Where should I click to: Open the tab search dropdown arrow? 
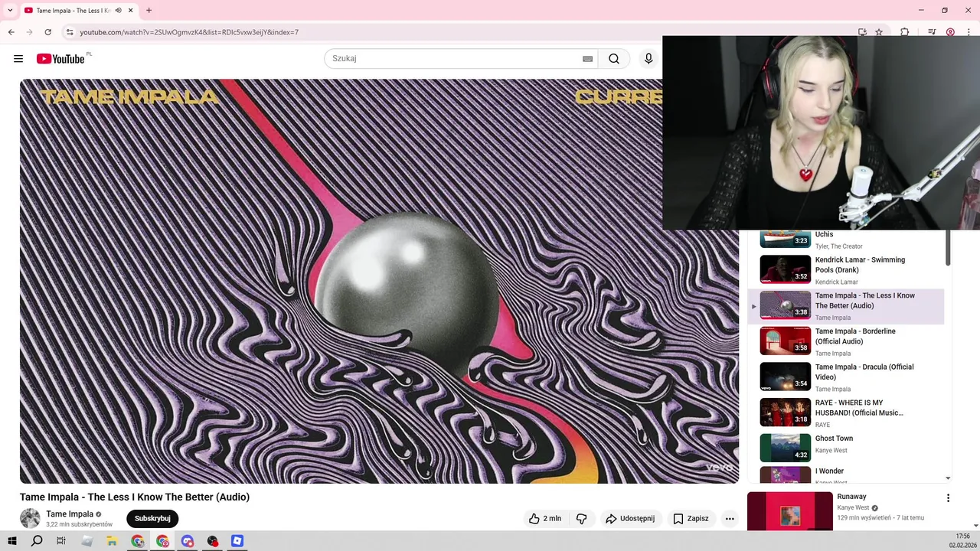(10, 11)
